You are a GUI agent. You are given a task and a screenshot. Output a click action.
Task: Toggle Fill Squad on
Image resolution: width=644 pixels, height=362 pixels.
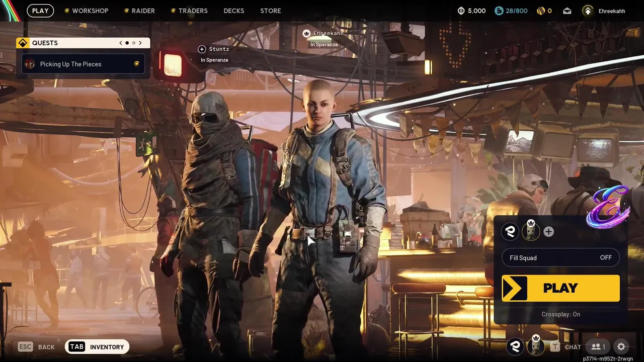coord(560,257)
